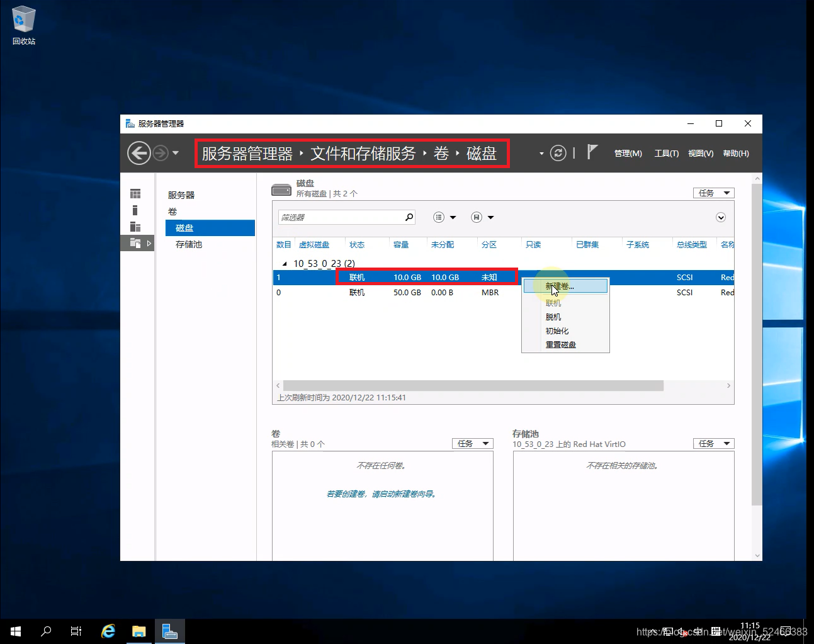Sort by 数目 column
This screenshot has height=644, width=814.
[284, 245]
